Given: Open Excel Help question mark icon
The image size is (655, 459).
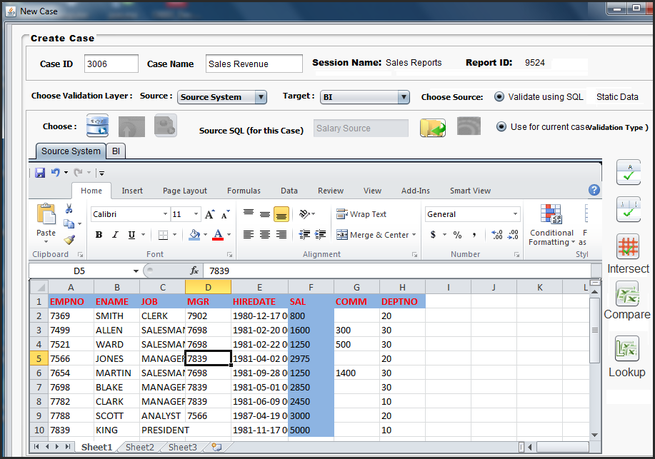Looking at the screenshot, I should coord(594,190).
